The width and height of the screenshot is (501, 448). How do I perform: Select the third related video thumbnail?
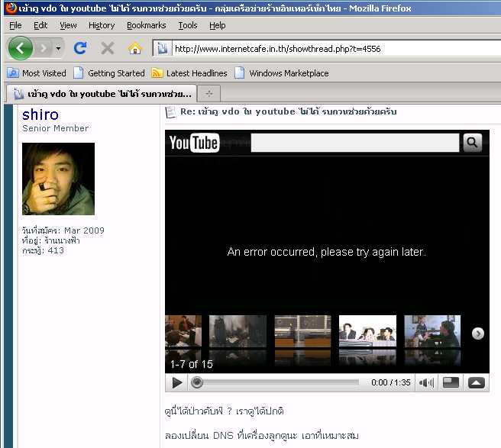pyautogui.click(x=302, y=331)
